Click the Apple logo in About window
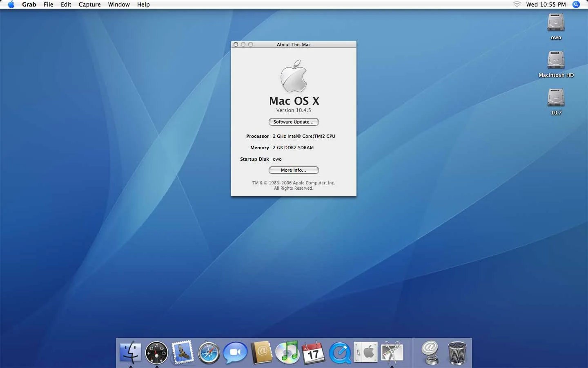This screenshot has height=368, width=588. [294, 76]
